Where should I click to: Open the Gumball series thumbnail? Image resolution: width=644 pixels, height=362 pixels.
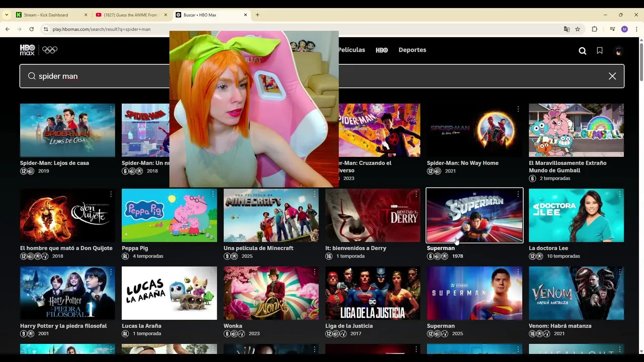576,130
